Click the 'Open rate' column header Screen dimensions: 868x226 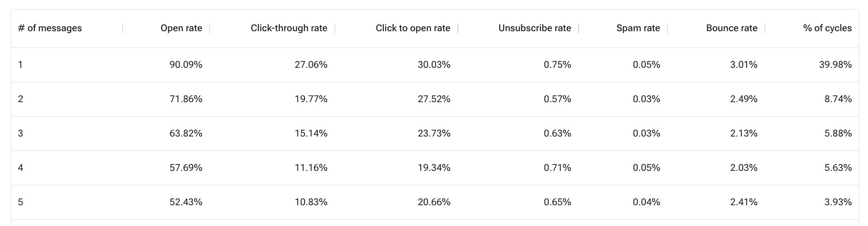pyautogui.click(x=181, y=28)
